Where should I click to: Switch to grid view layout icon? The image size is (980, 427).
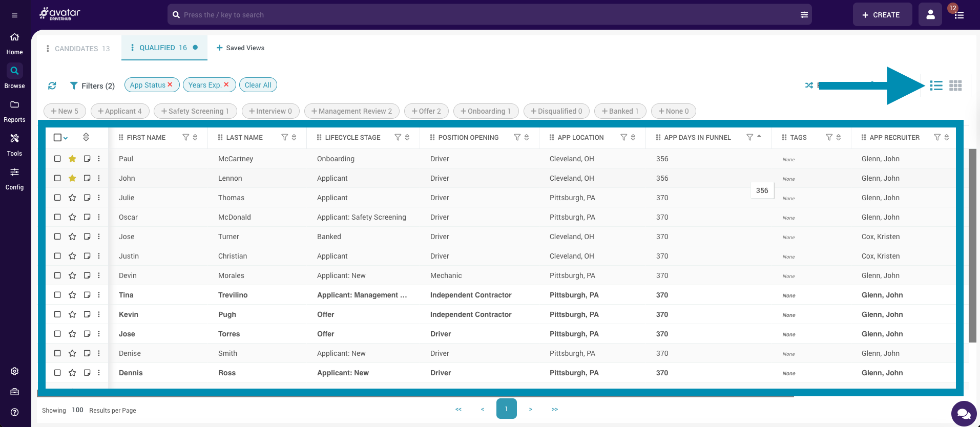[x=955, y=86]
